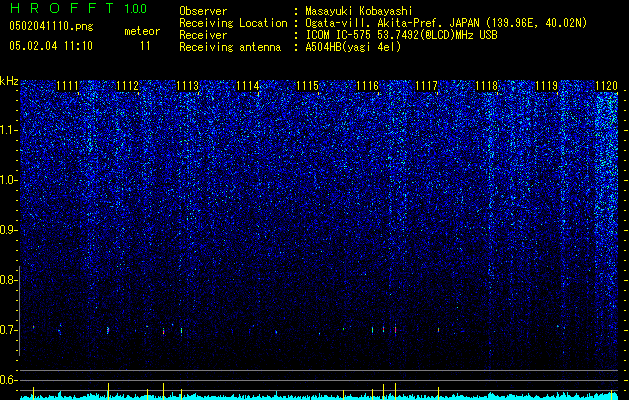
Task: Click the Receiving antenna label
Action: click(x=230, y=47)
